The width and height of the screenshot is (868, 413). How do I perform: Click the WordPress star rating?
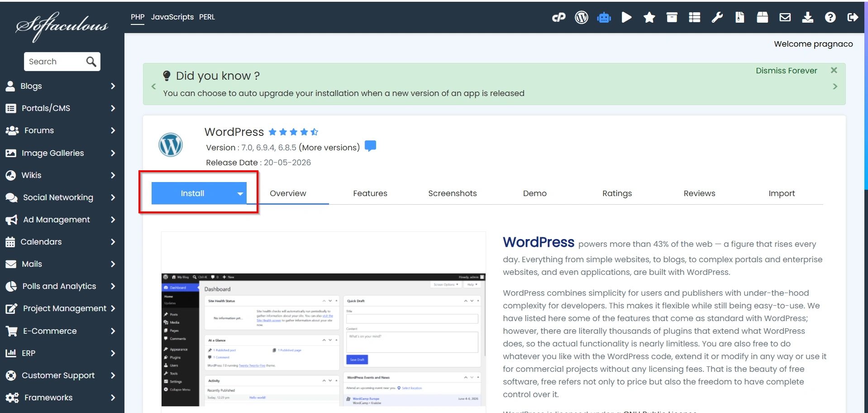(293, 132)
